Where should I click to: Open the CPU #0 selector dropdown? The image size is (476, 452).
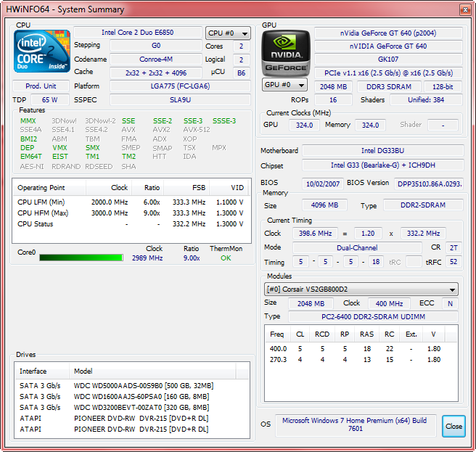click(x=228, y=33)
